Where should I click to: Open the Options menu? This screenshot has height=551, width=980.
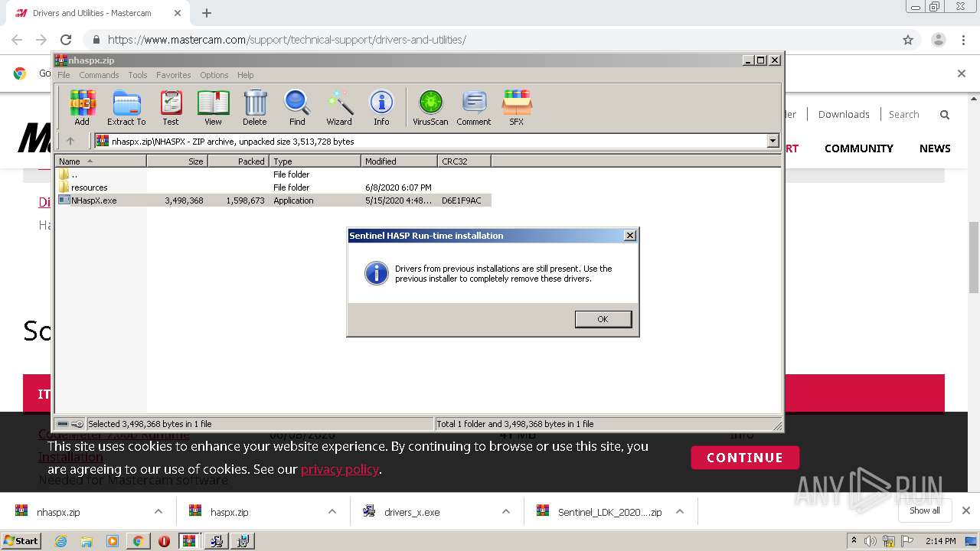pos(214,75)
